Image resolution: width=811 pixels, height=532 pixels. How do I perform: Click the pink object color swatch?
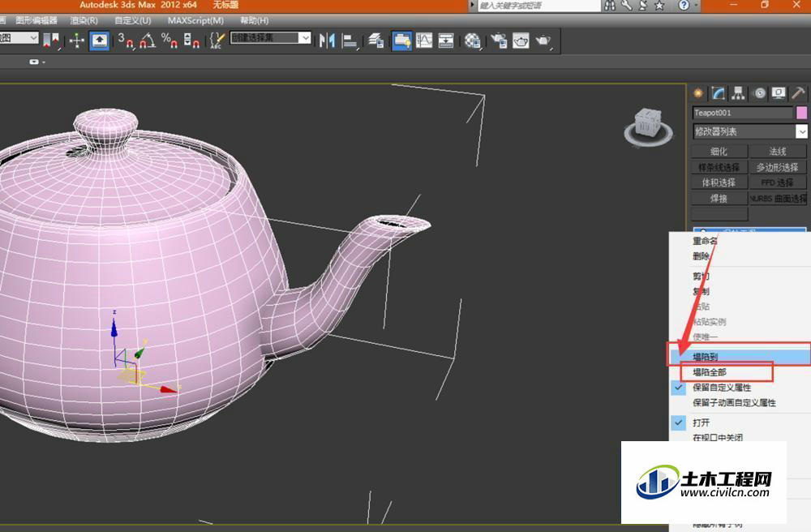pyautogui.click(x=802, y=113)
